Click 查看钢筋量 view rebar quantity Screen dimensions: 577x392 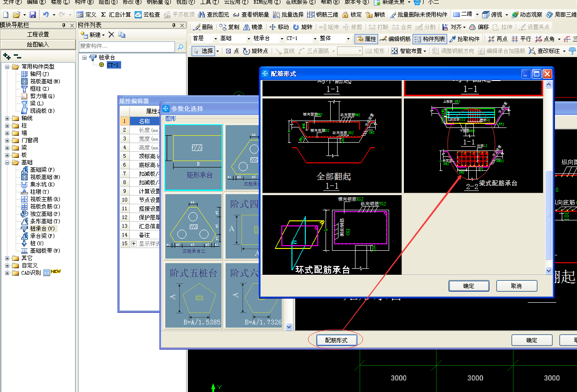pos(251,15)
